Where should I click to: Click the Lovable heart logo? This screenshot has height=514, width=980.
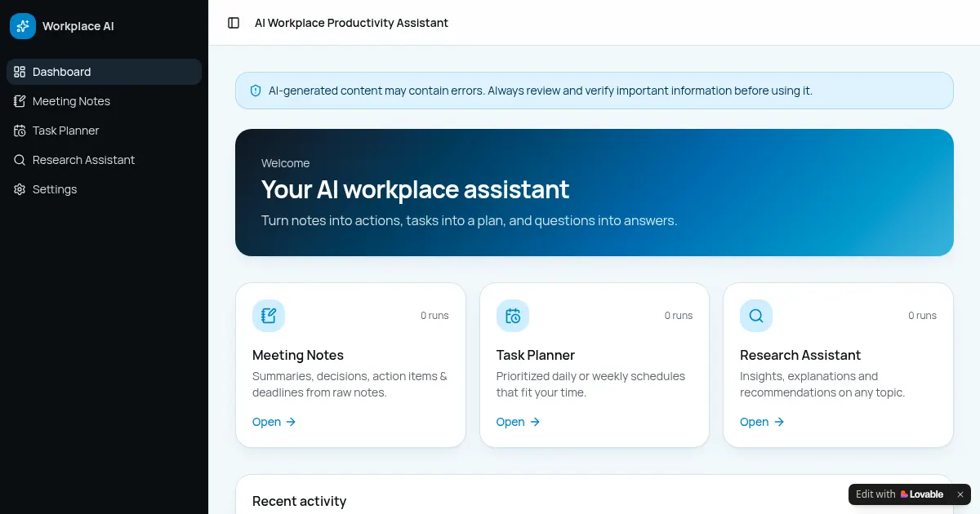click(905, 494)
